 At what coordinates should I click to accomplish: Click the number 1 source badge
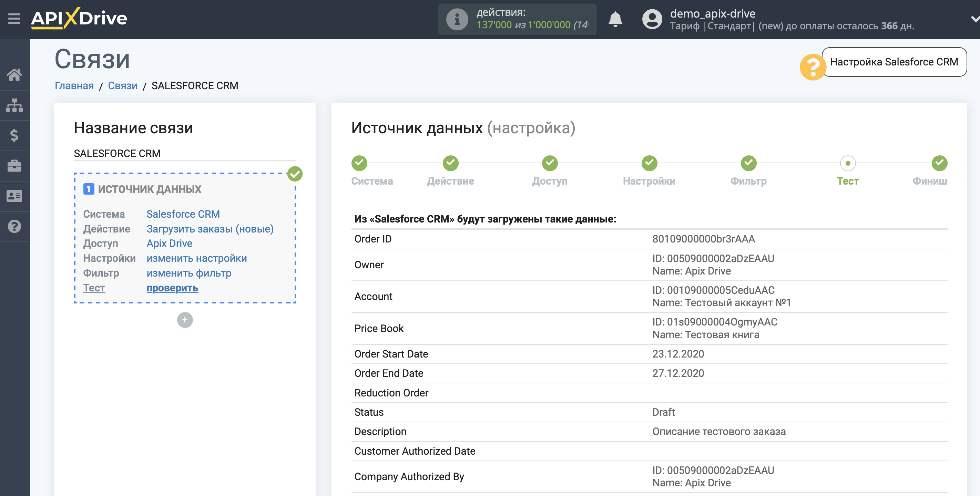89,189
